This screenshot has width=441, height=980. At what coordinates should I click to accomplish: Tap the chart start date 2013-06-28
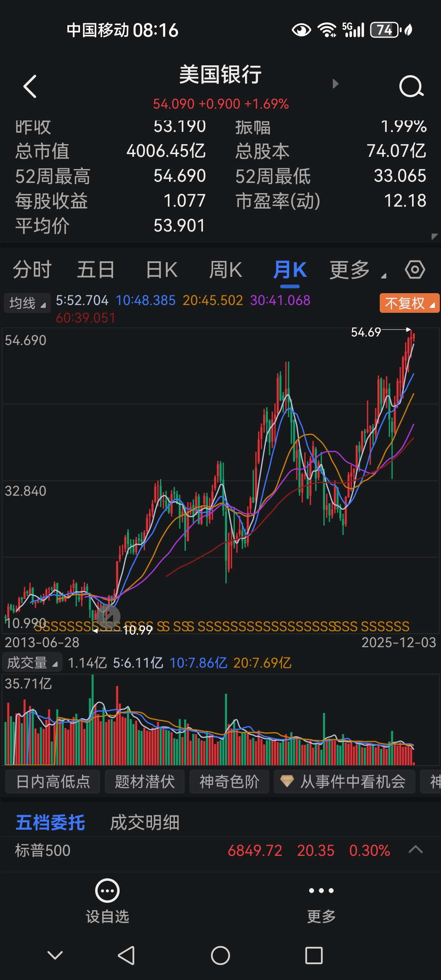pos(42,642)
